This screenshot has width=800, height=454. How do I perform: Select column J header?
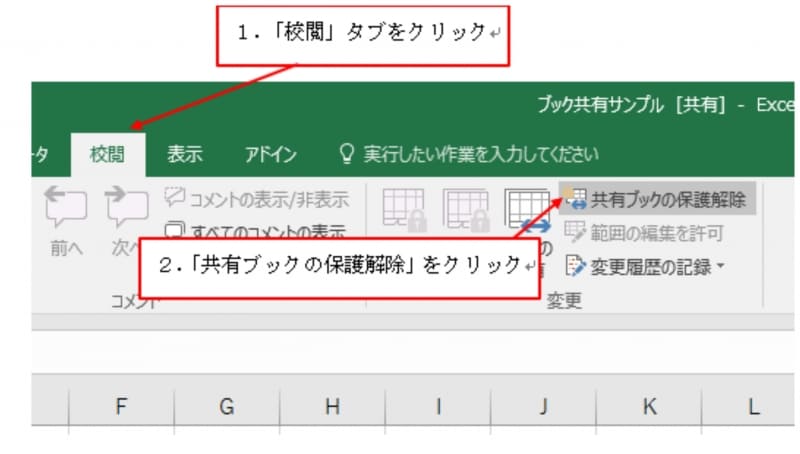(x=544, y=406)
